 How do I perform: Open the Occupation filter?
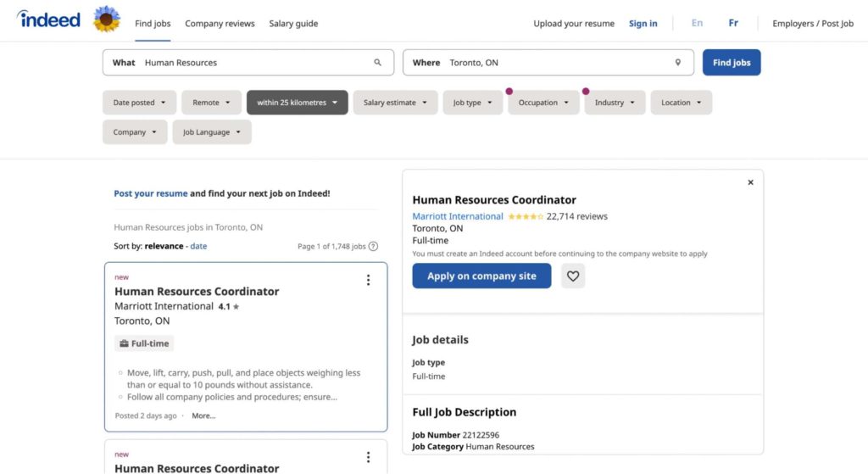tap(543, 103)
